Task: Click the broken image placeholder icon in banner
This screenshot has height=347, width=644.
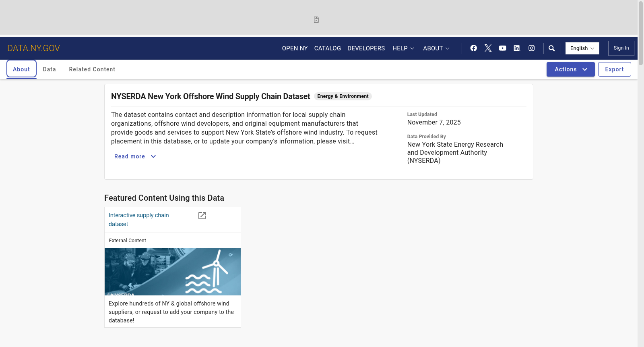Action: click(x=316, y=20)
